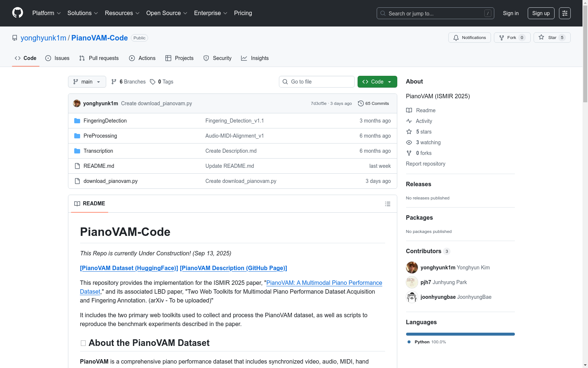Image resolution: width=588 pixels, height=368 pixels.
Task: Open the Packages heading link
Action: click(419, 217)
